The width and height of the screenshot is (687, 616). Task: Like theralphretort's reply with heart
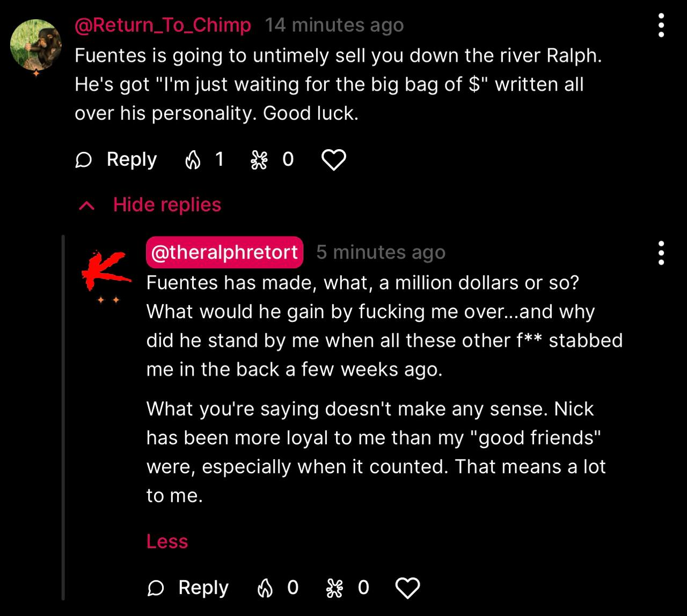coord(407,588)
